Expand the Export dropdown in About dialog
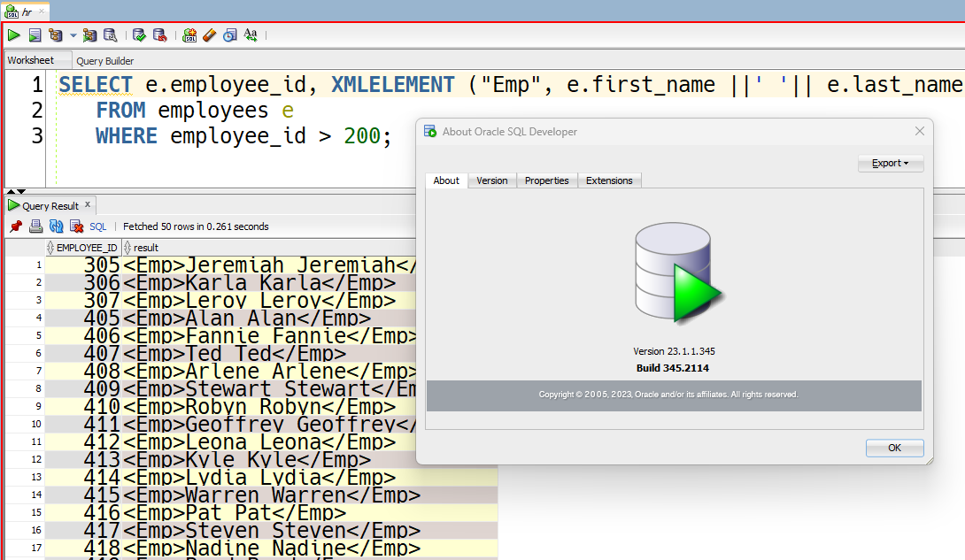This screenshot has height=560, width=965. pos(891,164)
